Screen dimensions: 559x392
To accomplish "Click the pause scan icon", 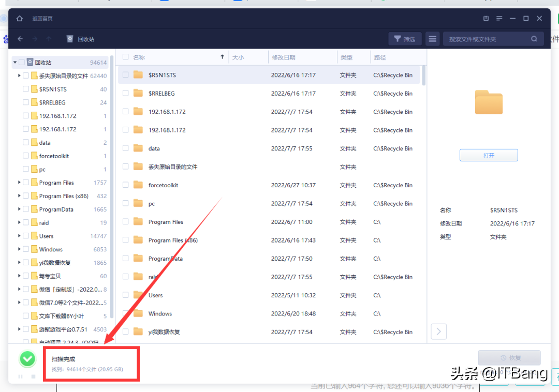I will (x=21, y=376).
